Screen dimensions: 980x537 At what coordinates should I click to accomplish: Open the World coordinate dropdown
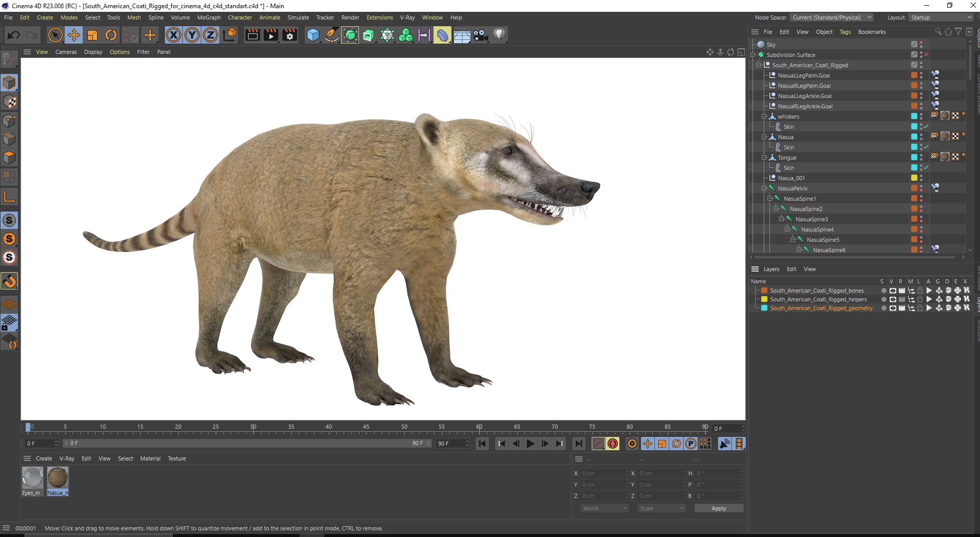click(605, 508)
